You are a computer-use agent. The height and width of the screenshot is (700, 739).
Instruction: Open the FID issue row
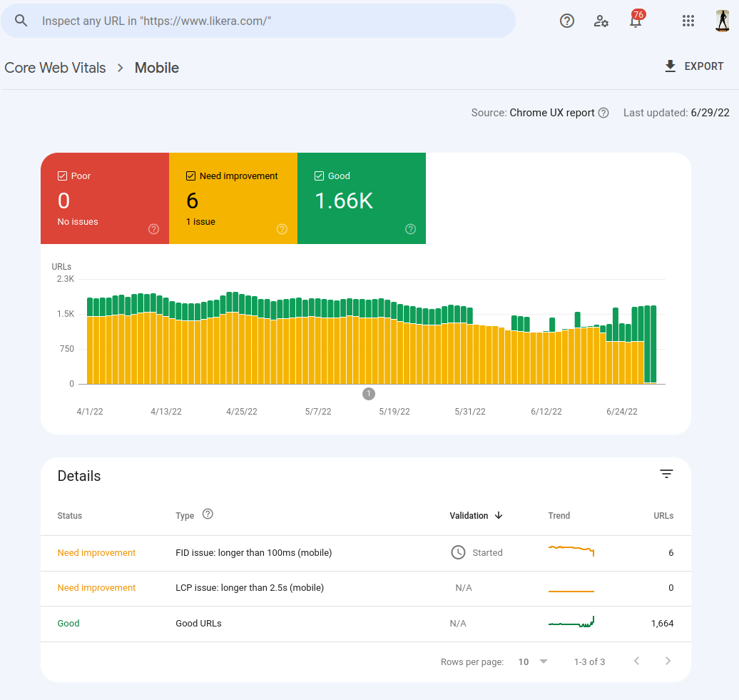(253, 553)
